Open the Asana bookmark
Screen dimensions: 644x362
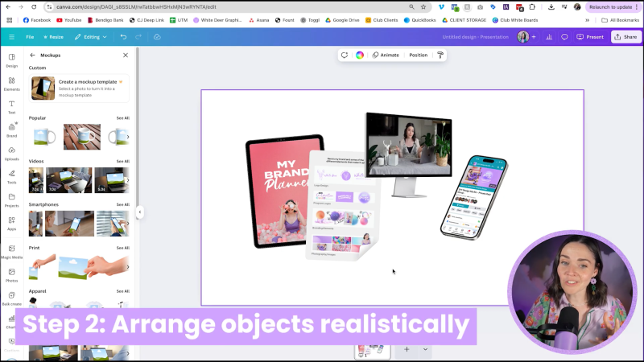tap(258, 20)
